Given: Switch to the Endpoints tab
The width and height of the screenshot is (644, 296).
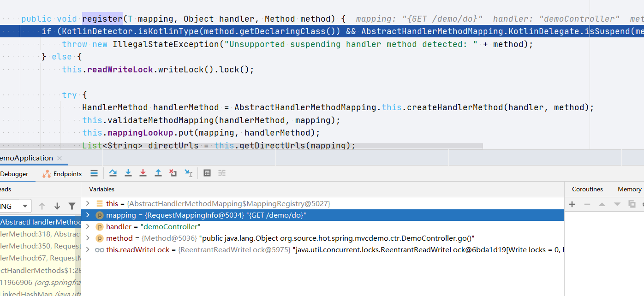Looking at the screenshot, I should pyautogui.click(x=62, y=174).
